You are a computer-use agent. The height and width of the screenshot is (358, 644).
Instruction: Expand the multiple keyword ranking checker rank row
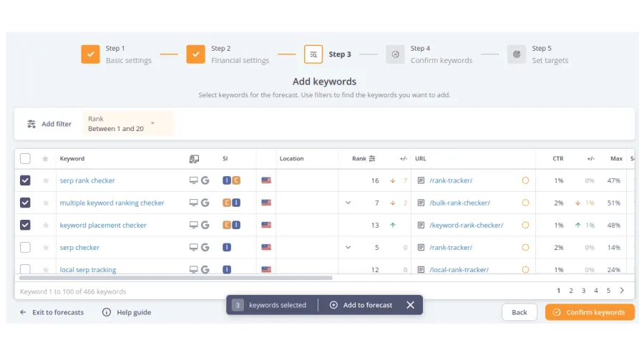point(348,203)
